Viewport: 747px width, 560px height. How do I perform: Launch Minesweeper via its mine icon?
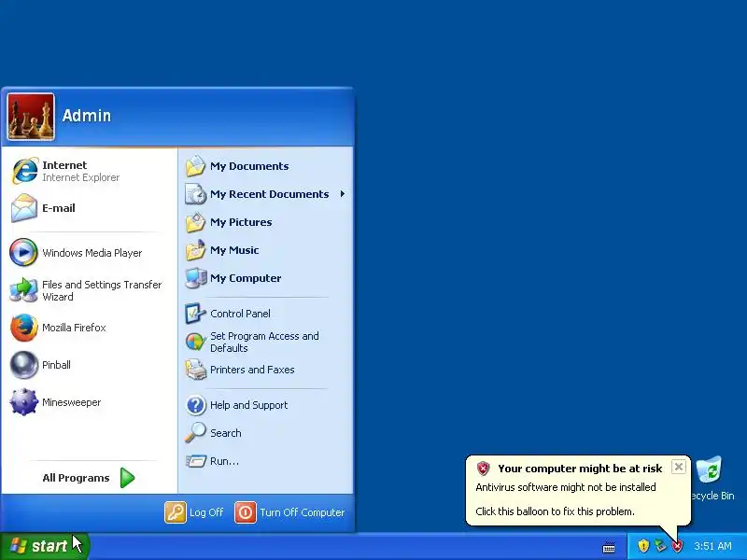click(x=24, y=402)
